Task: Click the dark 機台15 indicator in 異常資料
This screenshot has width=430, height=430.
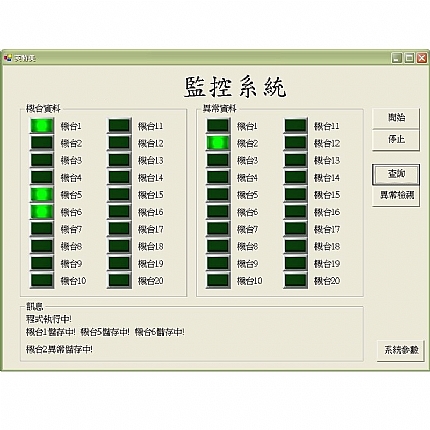Action: (295, 194)
